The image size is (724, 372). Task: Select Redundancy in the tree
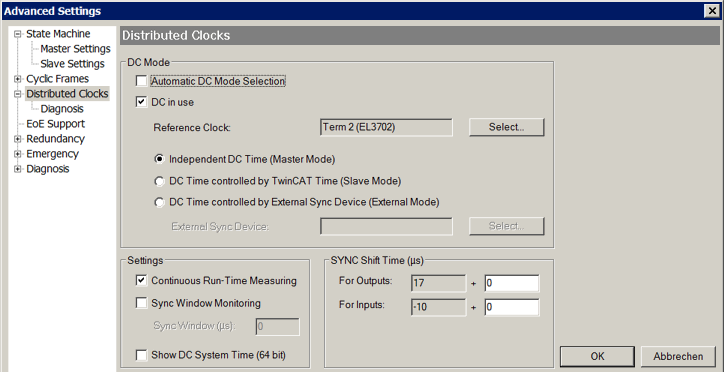55,139
